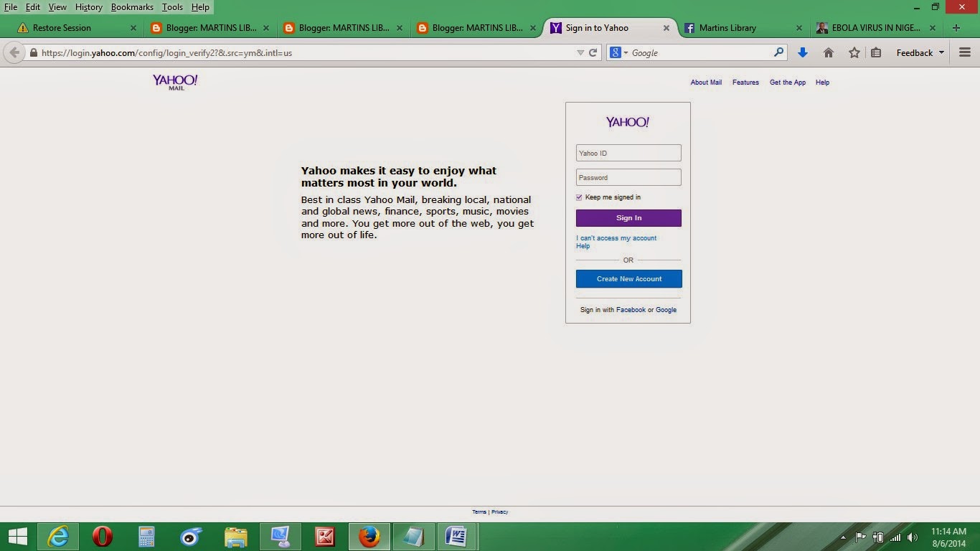Screen dimensions: 980x551
Task: Sign in with Facebook link
Action: pyautogui.click(x=631, y=310)
